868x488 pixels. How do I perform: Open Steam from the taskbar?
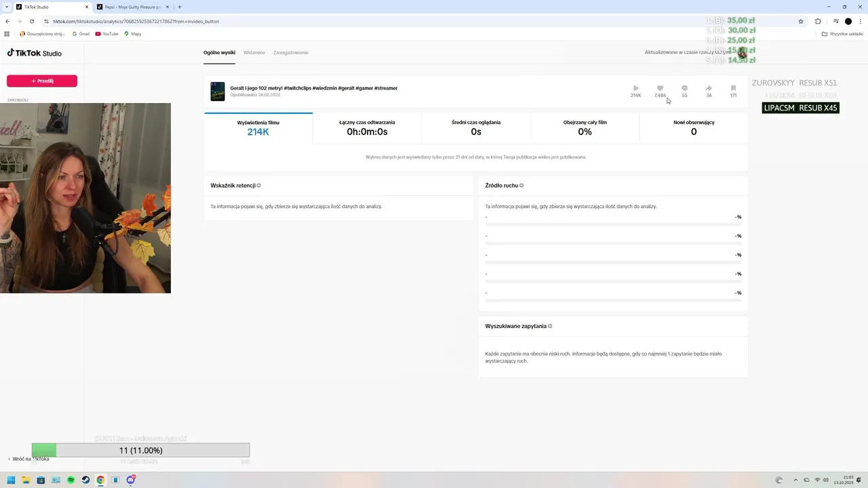pyautogui.click(x=85, y=480)
